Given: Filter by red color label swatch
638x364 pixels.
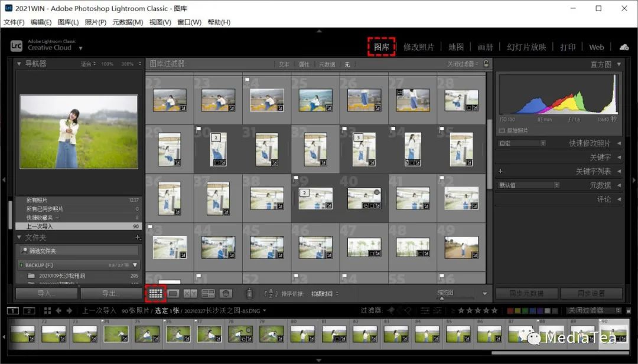Looking at the screenshot, I should click(510, 311).
